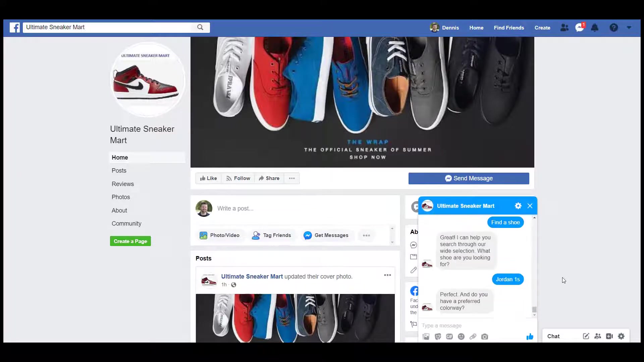Click the post cover photo image
644x362 pixels.
pos(295,318)
